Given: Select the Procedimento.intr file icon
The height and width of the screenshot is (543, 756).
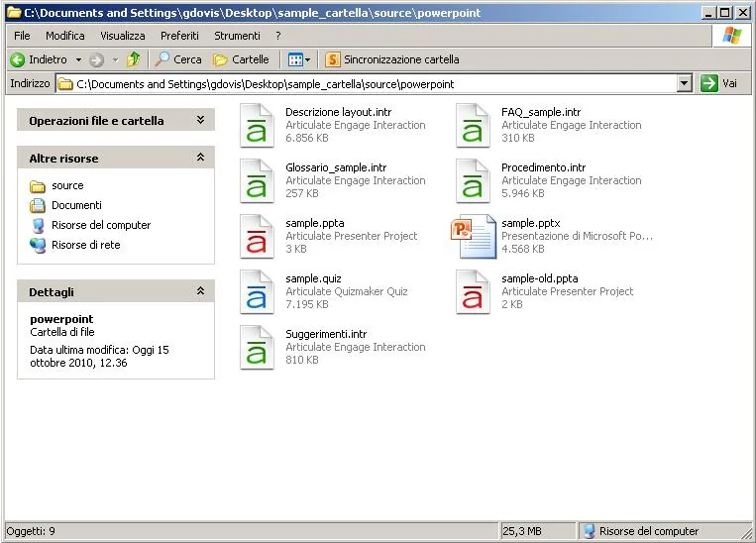Looking at the screenshot, I should 473,181.
